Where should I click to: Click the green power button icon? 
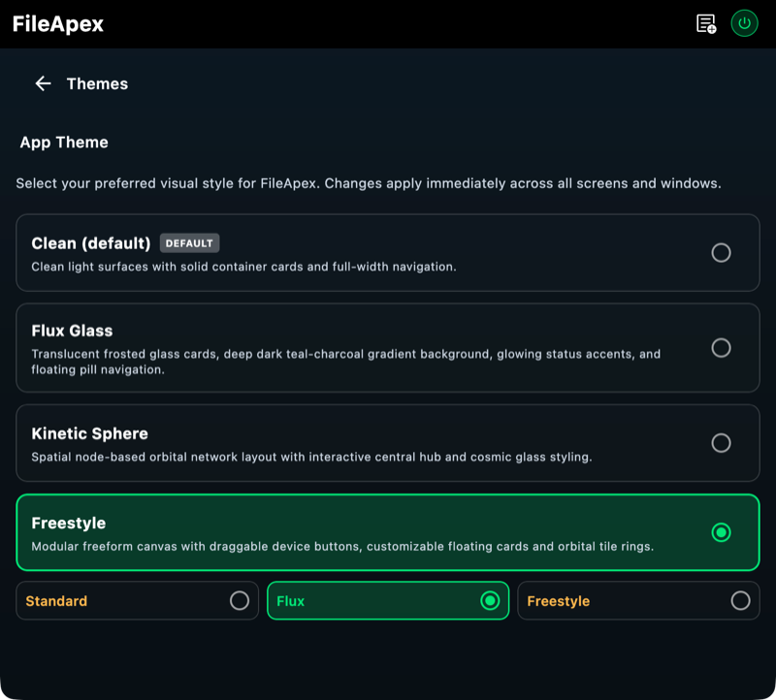click(744, 23)
